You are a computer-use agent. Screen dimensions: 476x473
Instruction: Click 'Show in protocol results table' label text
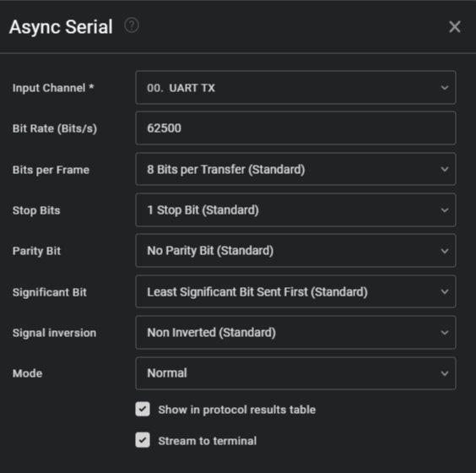[x=237, y=410]
